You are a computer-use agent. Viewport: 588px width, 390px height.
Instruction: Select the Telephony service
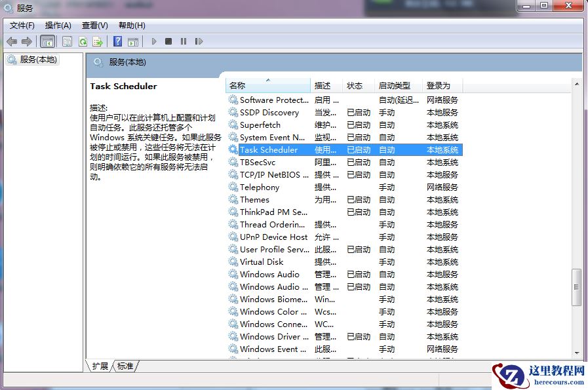pos(345,187)
